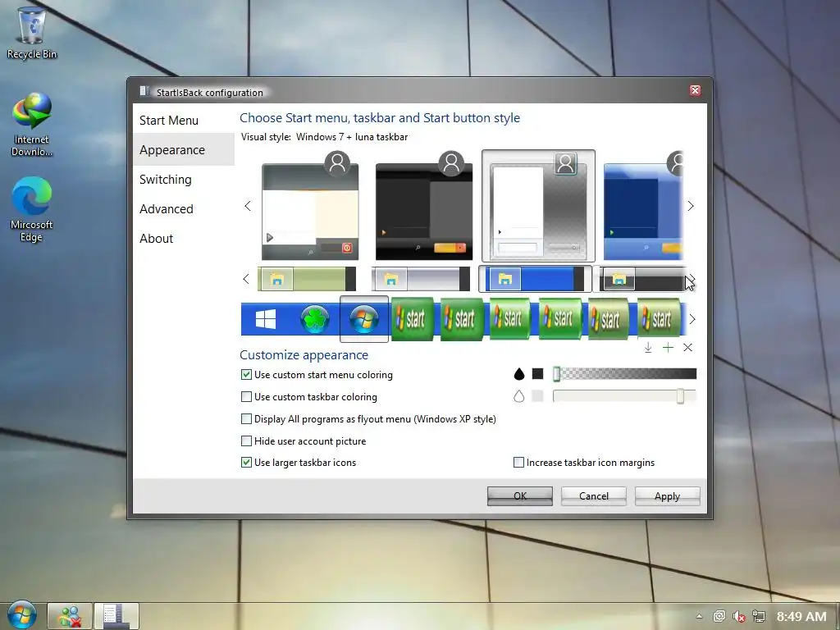
Task: Select the Mircosoft Edge desktop icon
Action: click(32, 209)
